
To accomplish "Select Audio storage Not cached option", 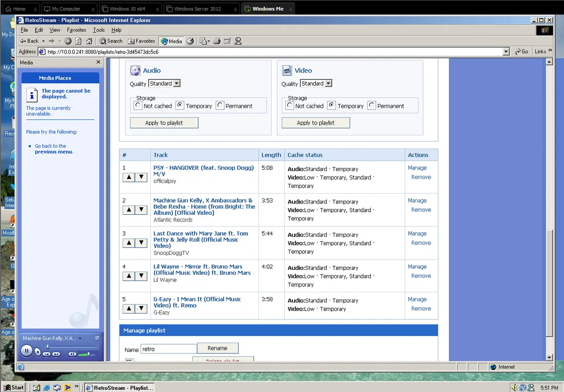I will click(x=138, y=106).
